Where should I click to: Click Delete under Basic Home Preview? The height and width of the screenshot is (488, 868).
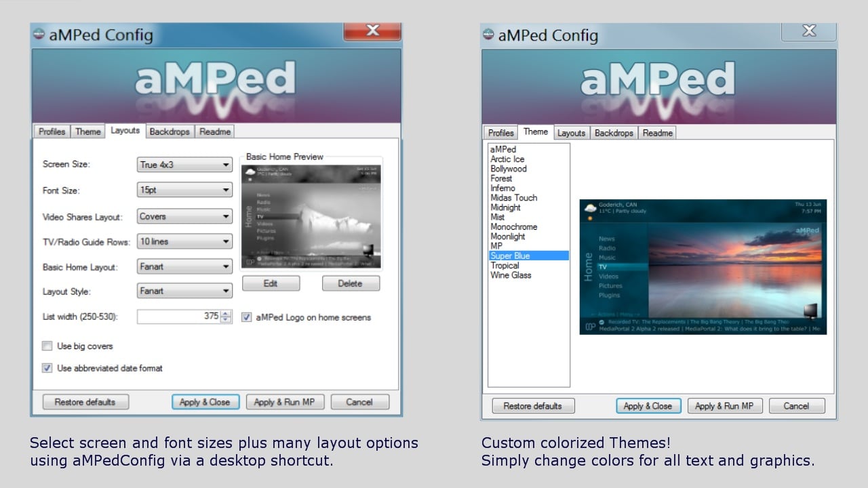350,283
